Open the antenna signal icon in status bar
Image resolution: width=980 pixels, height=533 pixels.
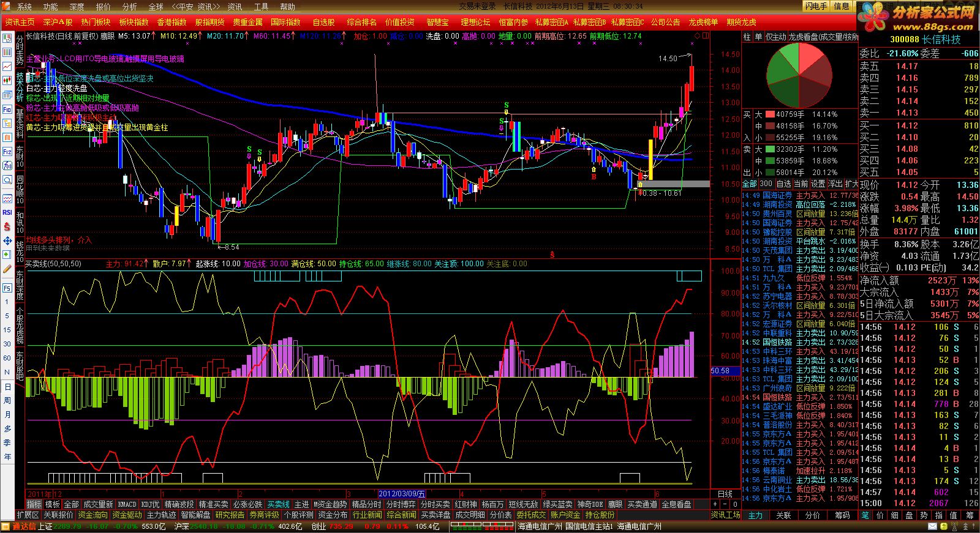click(x=954, y=526)
